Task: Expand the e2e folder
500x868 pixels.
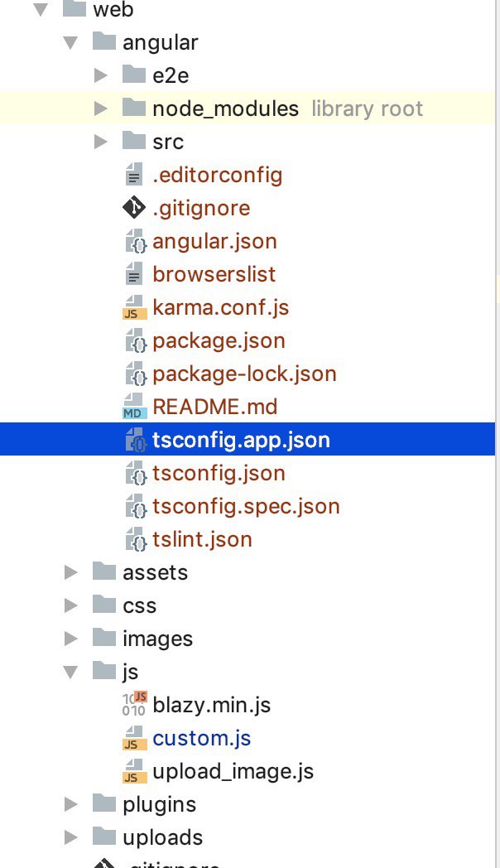Action: click(x=101, y=75)
